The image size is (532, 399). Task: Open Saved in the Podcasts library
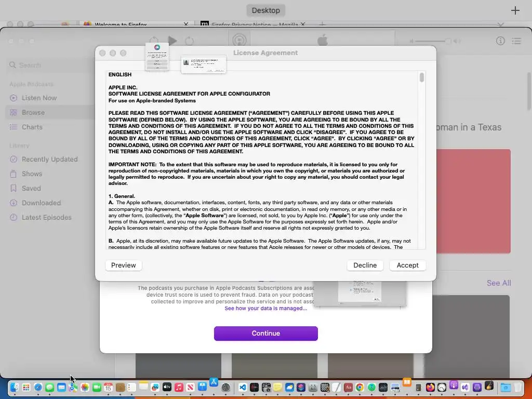(31, 189)
